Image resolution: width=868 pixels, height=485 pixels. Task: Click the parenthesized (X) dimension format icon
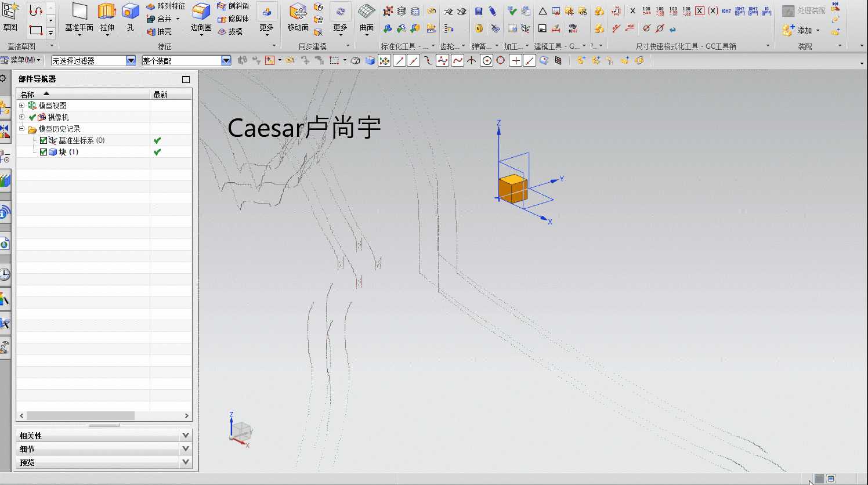pos(713,11)
